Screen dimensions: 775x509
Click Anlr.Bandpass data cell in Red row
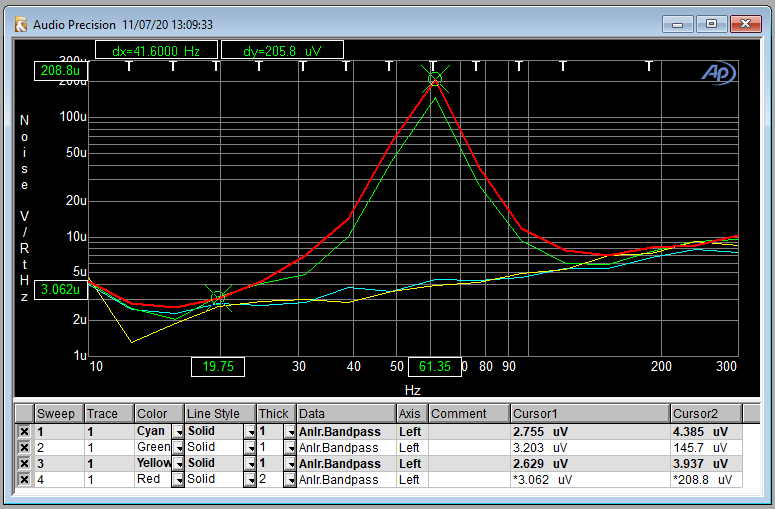point(346,479)
